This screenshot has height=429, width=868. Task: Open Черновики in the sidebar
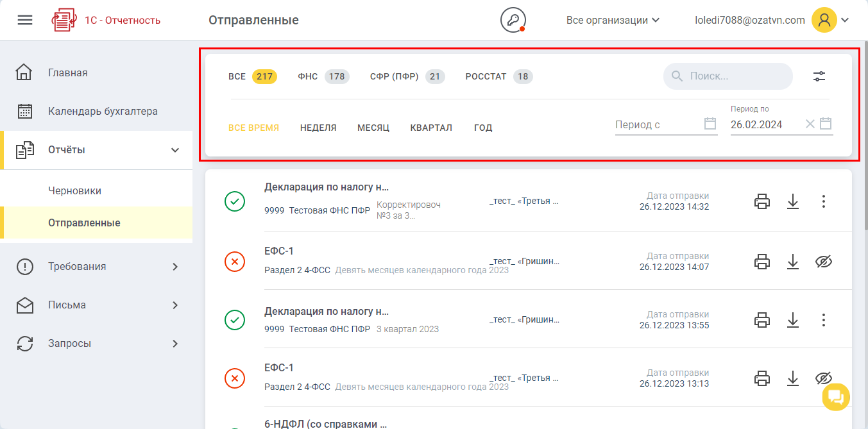74,190
